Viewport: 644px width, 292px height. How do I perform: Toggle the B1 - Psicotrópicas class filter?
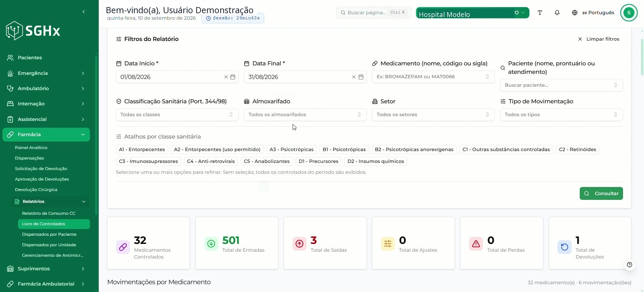[344, 149]
